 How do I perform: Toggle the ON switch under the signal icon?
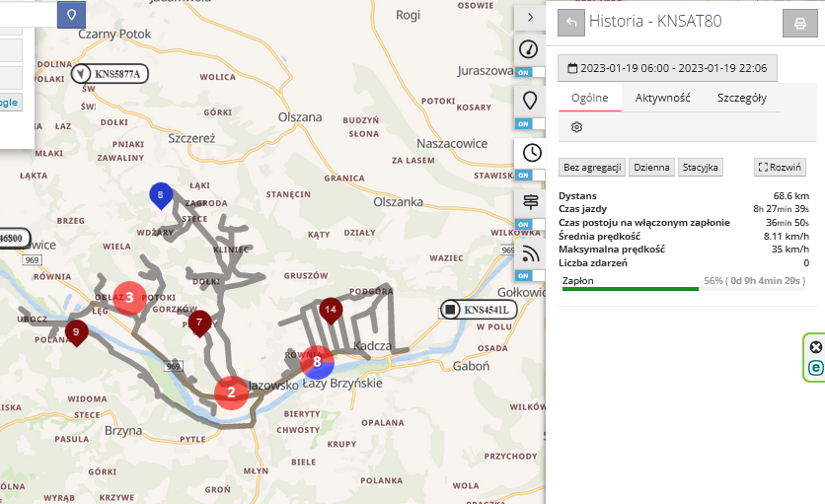530,275
